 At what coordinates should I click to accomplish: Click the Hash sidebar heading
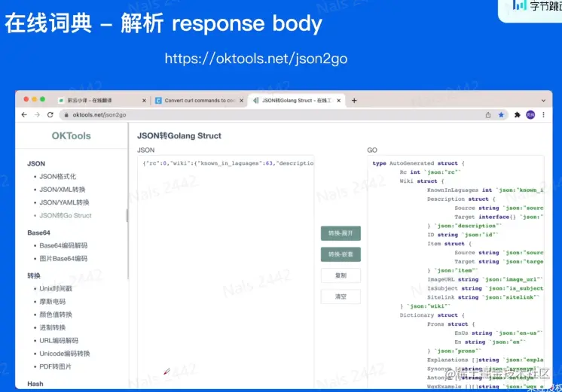point(35,384)
